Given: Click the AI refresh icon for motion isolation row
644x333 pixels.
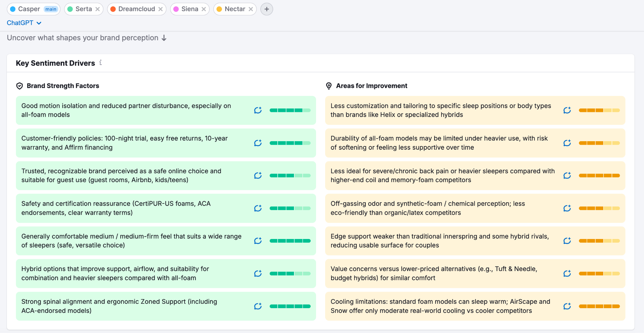Looking at the screenshot, I should pos(258,110).
